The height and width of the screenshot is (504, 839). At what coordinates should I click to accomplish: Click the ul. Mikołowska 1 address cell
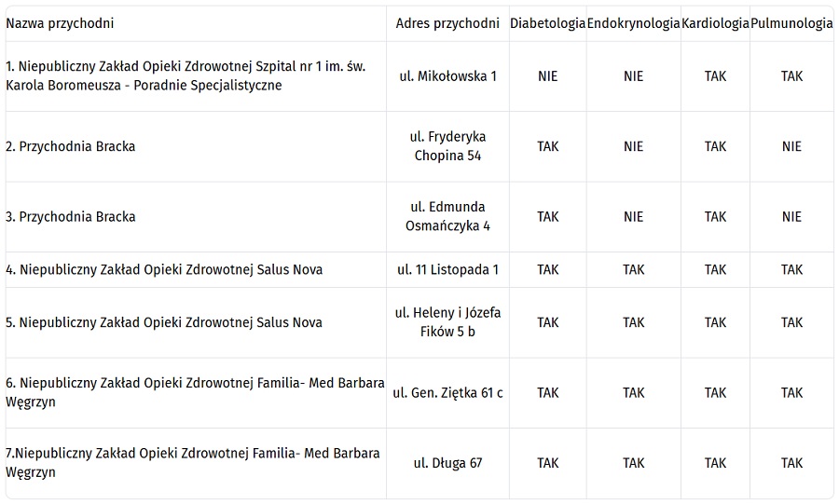pyautogui.click(x=447, y=76)
